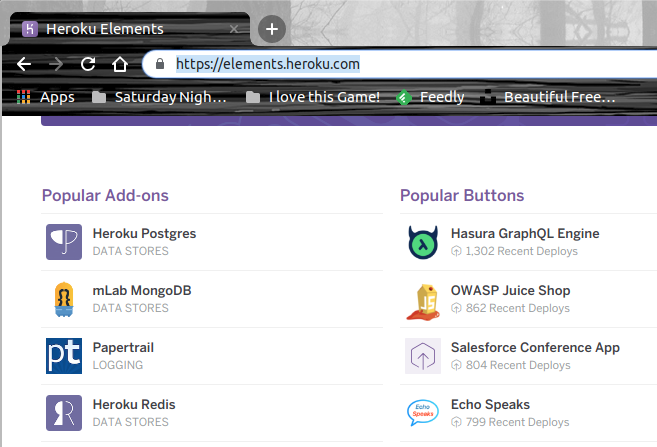Click the OWASP Juice Shop icon
657x447 pixels.
(423, 299)
